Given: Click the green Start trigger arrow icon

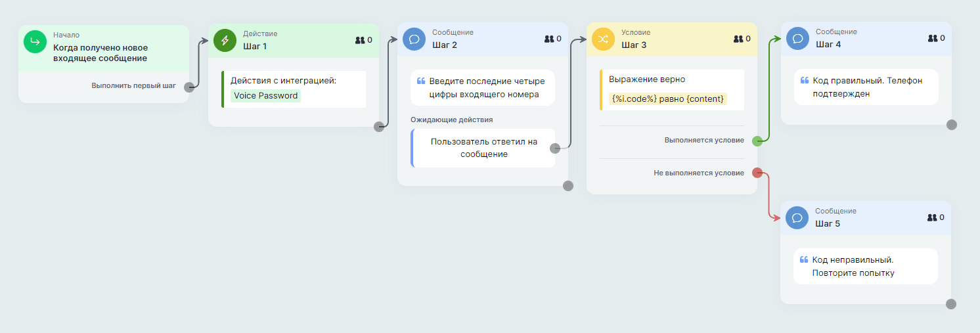Looking at the screenshot, I should [35, 41].
